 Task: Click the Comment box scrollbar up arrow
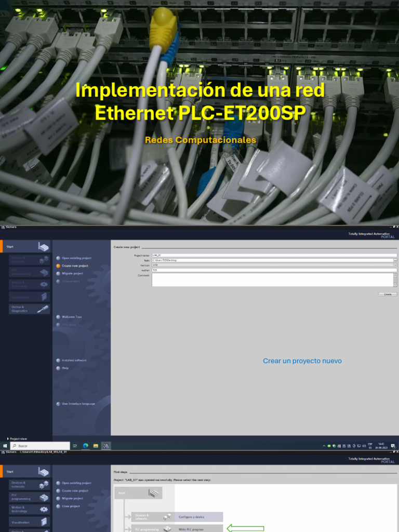[395, 275]
